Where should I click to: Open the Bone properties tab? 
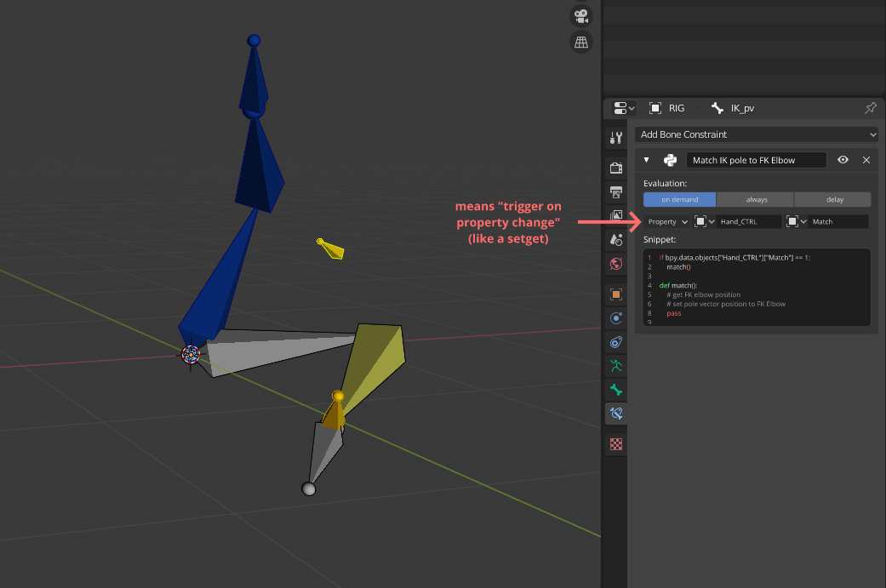point(616,390)
